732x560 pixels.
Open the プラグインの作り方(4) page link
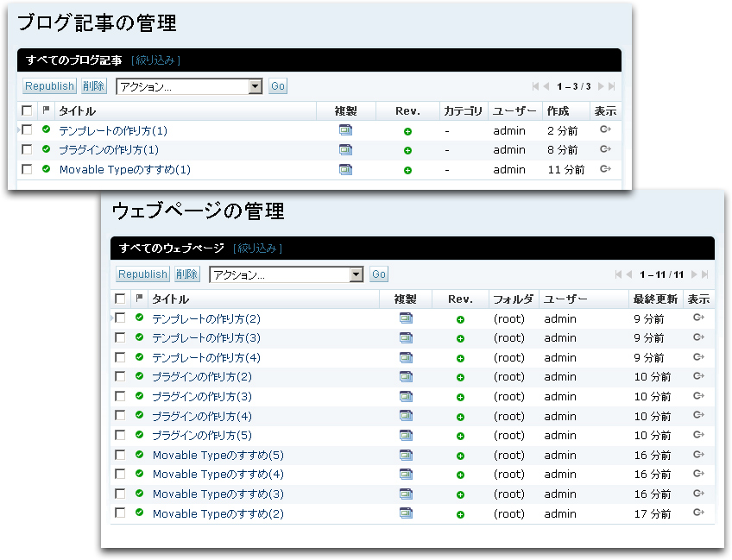pyautogui.click(x=202, y=416)
